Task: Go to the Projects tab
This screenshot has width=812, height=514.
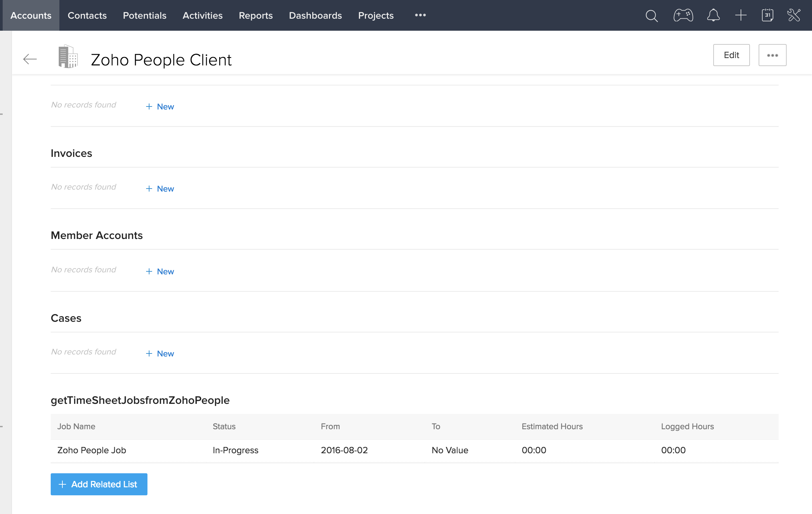Action: click(x=376, y=15)
